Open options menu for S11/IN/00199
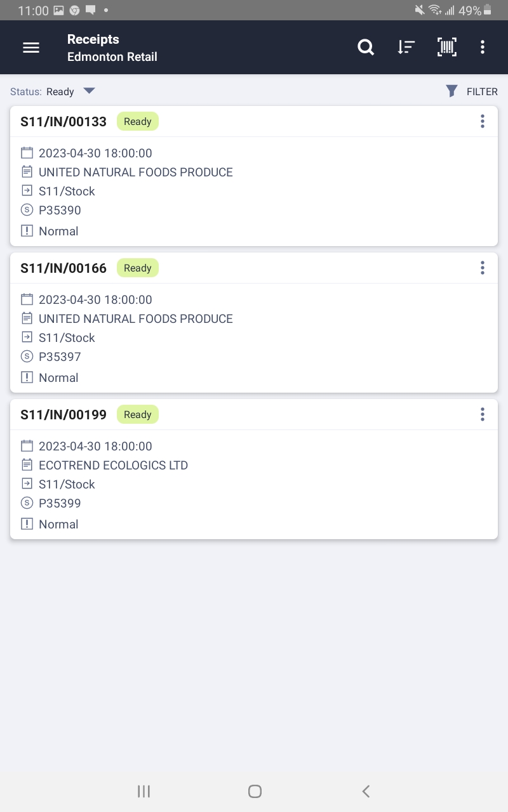This screenshot has width=508, height=812. click(483, 414)
